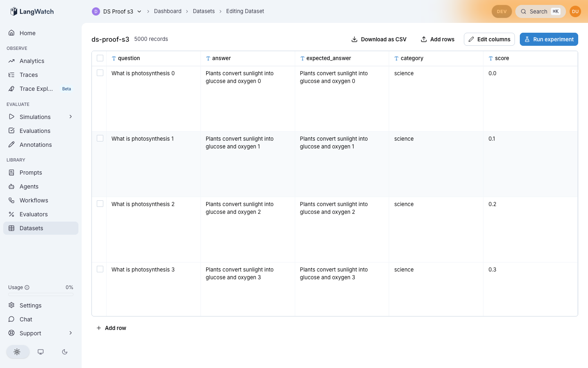Click the Support lifebuoy icon
This screenshot has width=588, height=368.
point(11,333)
